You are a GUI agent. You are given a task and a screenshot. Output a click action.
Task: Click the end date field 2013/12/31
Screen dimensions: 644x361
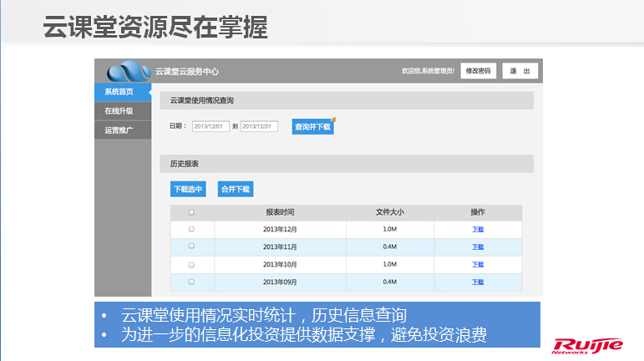[259, 126]
